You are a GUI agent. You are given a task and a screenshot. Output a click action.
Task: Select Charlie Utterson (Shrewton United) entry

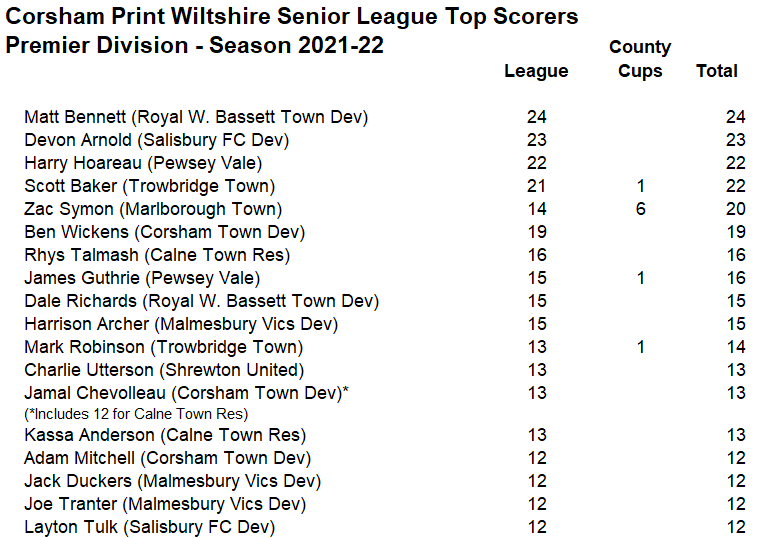point(164,370)
